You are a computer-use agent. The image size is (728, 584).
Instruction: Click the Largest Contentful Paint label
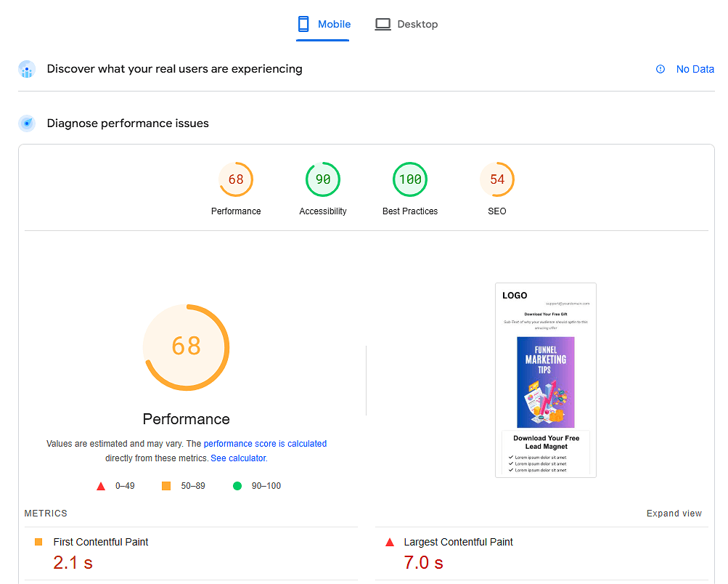pos(458,542)
